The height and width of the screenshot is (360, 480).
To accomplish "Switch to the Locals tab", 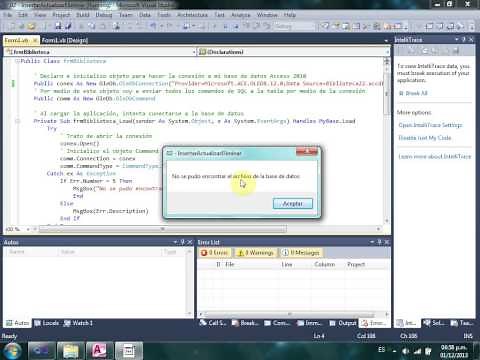I will [x=47, y=323].
